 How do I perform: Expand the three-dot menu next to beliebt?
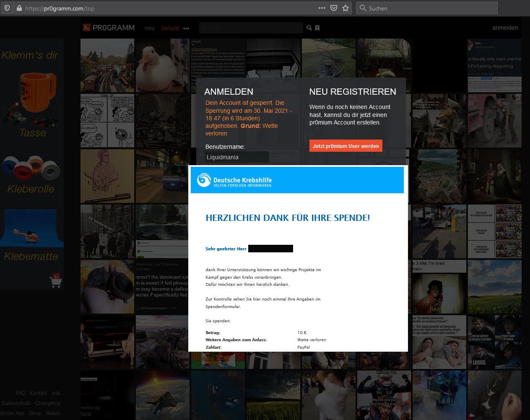pos(186,29)
